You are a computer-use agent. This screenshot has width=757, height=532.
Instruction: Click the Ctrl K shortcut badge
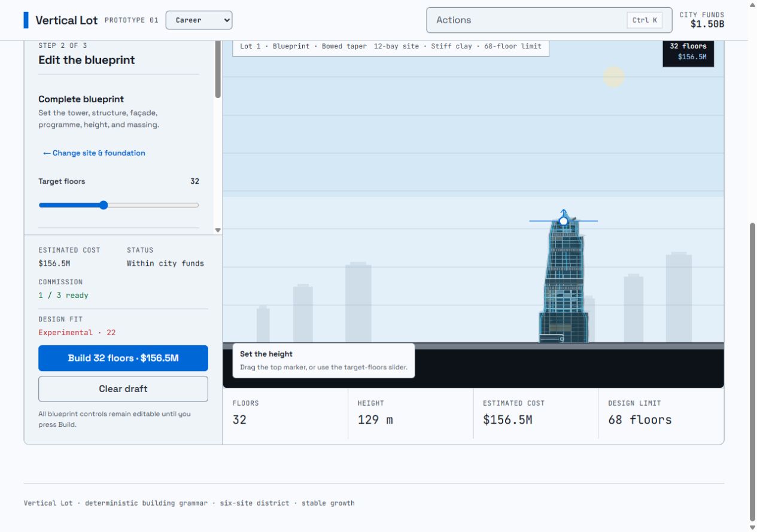(644, 20)
